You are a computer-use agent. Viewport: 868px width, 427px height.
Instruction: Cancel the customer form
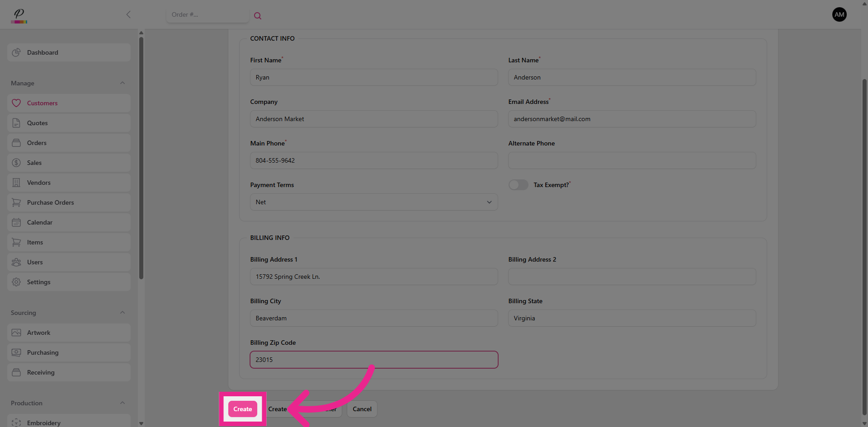pyautogui.click(x=362, y=409)
